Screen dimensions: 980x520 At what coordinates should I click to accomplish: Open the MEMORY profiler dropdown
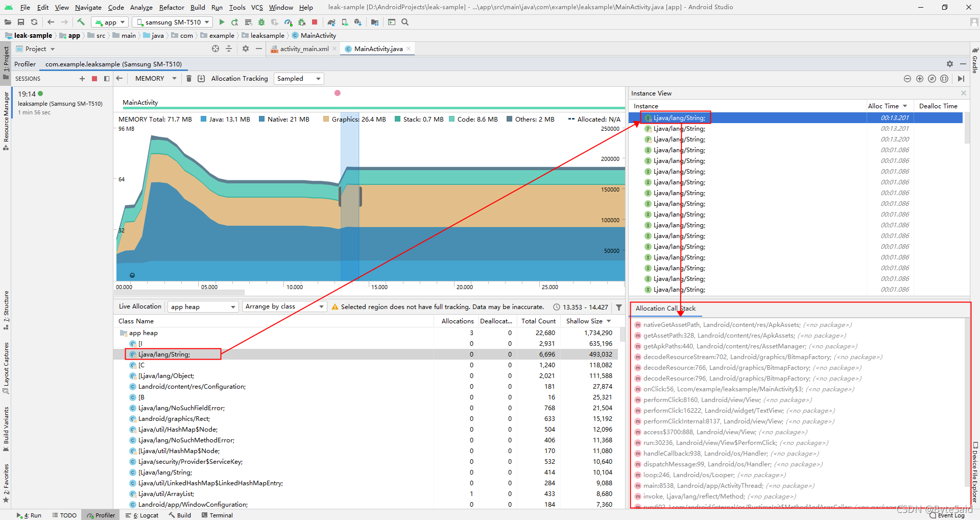point(155,78)
